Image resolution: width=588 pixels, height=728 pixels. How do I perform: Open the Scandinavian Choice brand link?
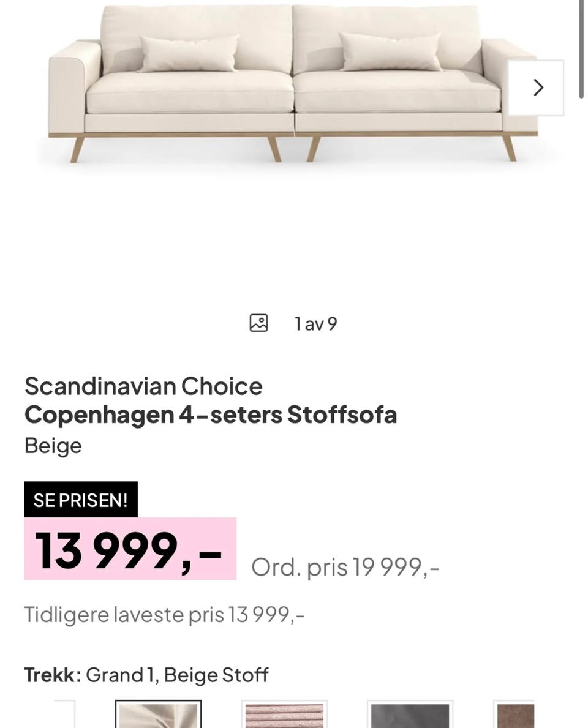[143, 386]
